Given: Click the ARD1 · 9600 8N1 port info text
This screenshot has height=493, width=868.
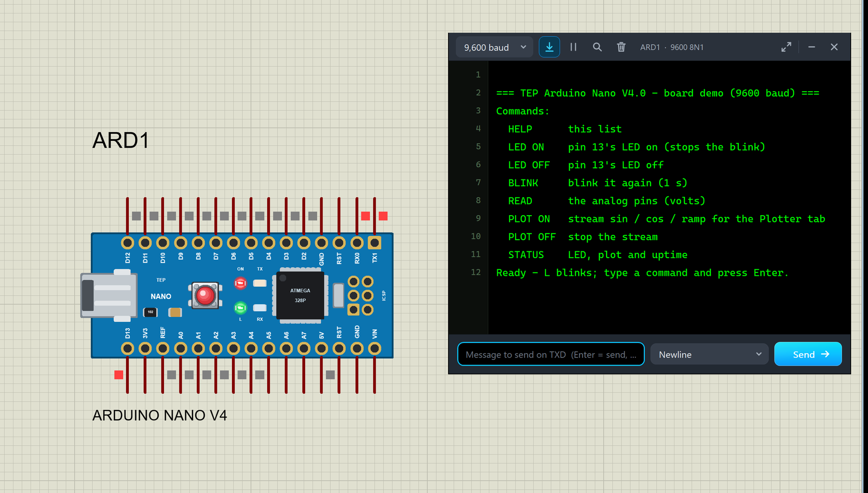Looking at the screenshot, I should [x=672, y=47].
